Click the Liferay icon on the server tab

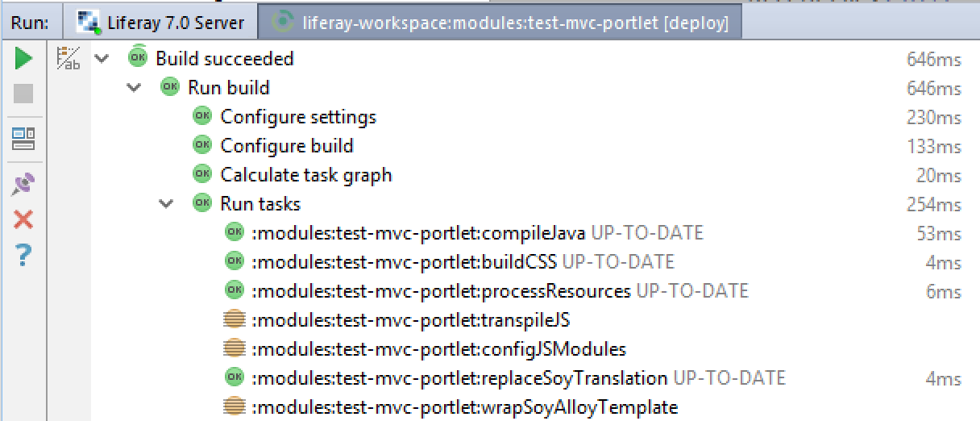(88, 23)
